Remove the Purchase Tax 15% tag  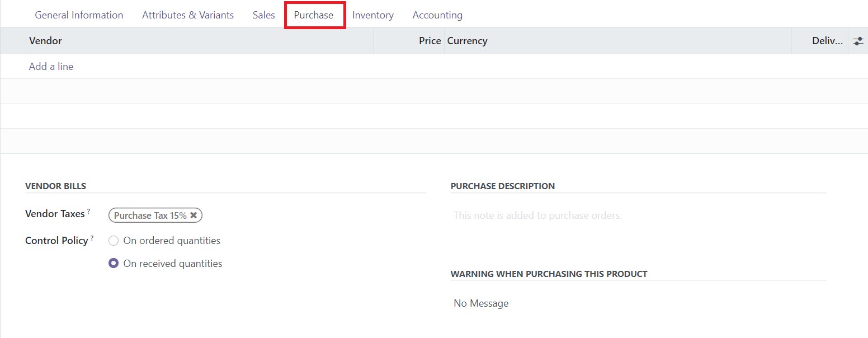(194, 215)
